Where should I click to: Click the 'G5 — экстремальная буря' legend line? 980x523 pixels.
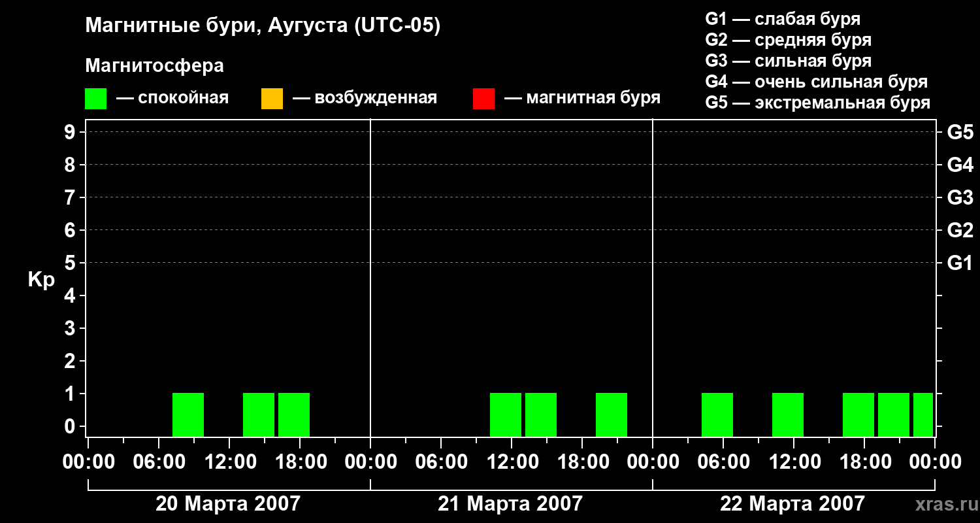coord(818,103)
